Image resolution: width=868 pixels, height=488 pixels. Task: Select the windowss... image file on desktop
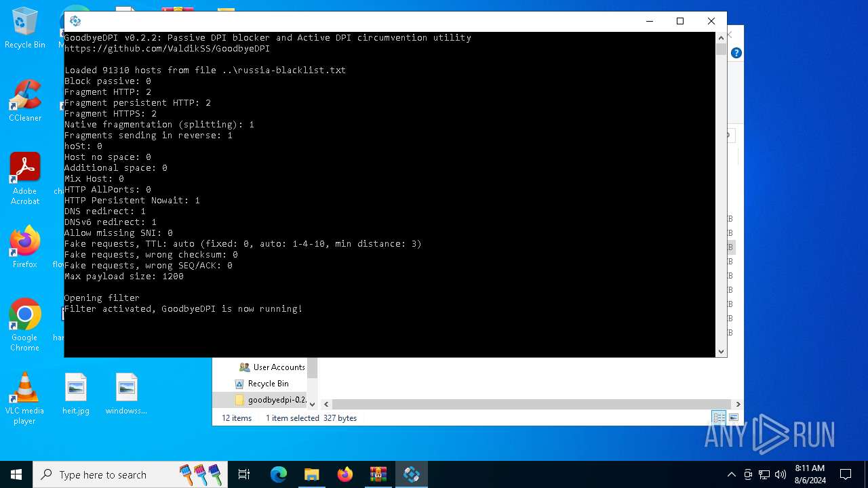click(x=126, y=394)
